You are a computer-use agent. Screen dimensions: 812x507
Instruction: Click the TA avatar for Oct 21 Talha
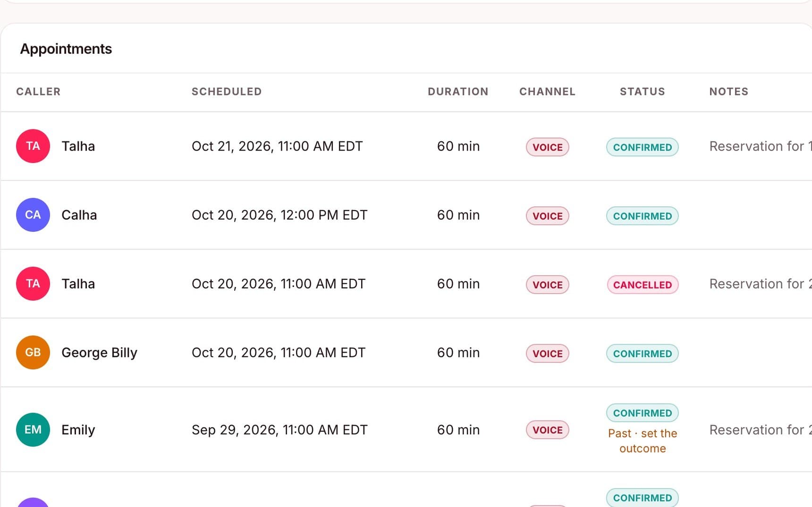pyautogui.click(x=33, y=146)
